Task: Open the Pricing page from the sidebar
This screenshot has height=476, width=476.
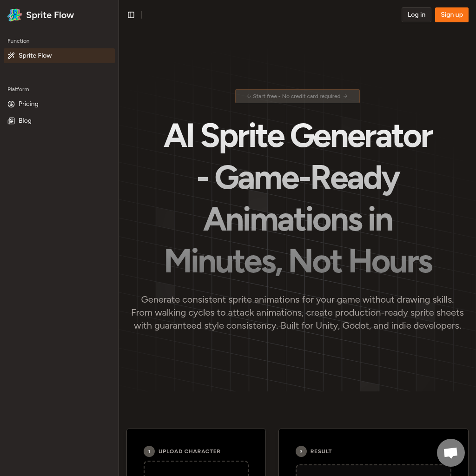Action: 28,104
